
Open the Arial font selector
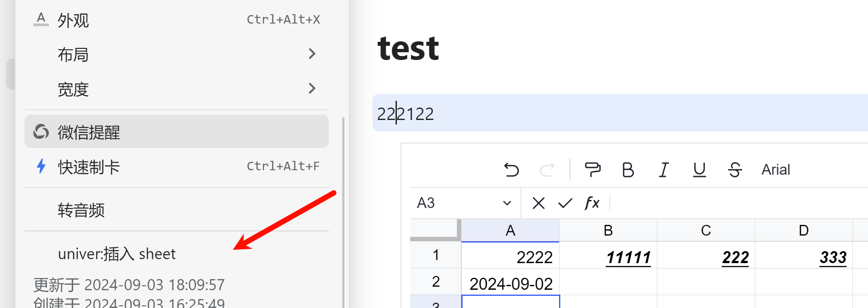pos(776,170)
